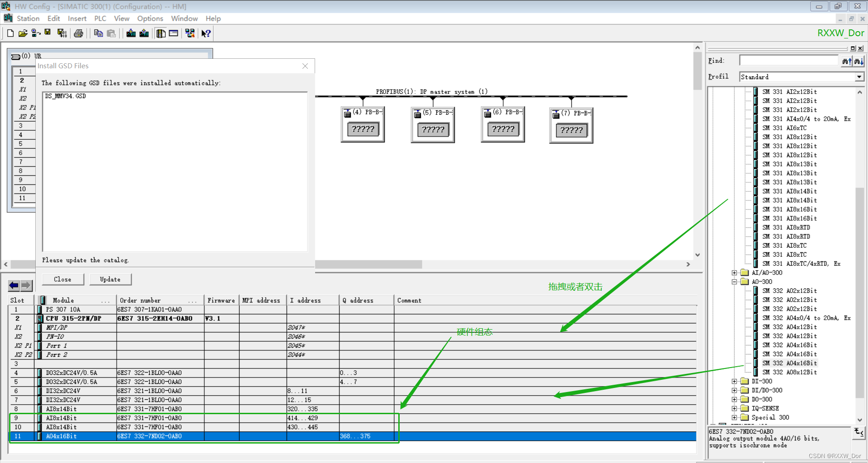Screen dimensions: 868x463
Task: Open an existing project
Action: (23, 33)
